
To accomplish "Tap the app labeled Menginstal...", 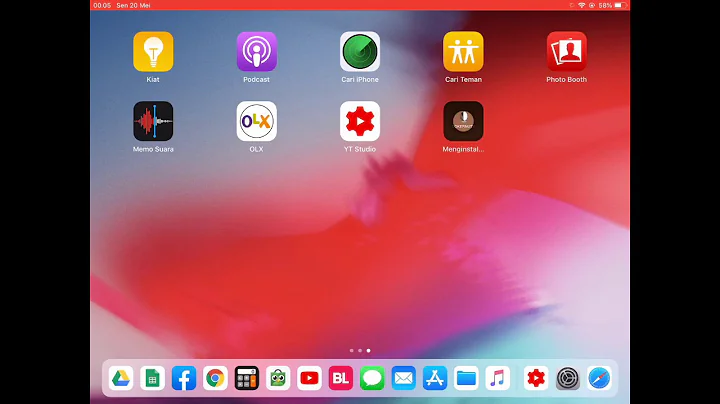I will pyautogui.click(x=463, y=121).
